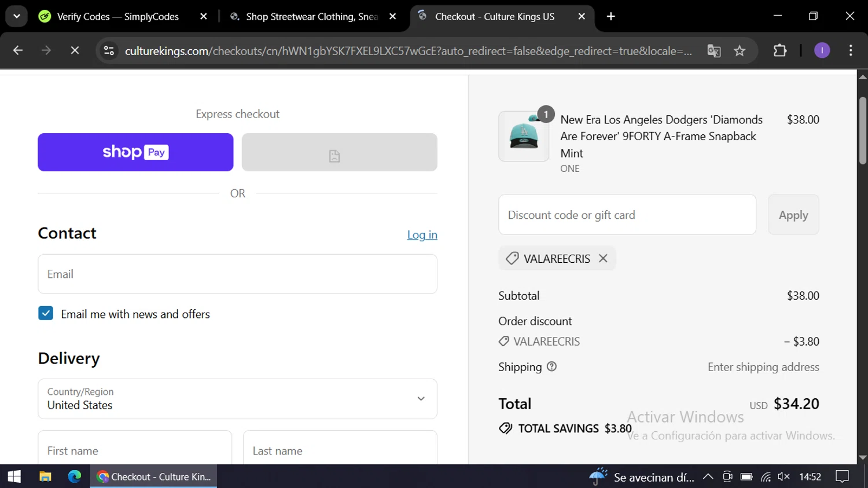Click the unloaded gray express checkout button
The height and width of the screenshot is (488, 868).
tap(340, 152)
